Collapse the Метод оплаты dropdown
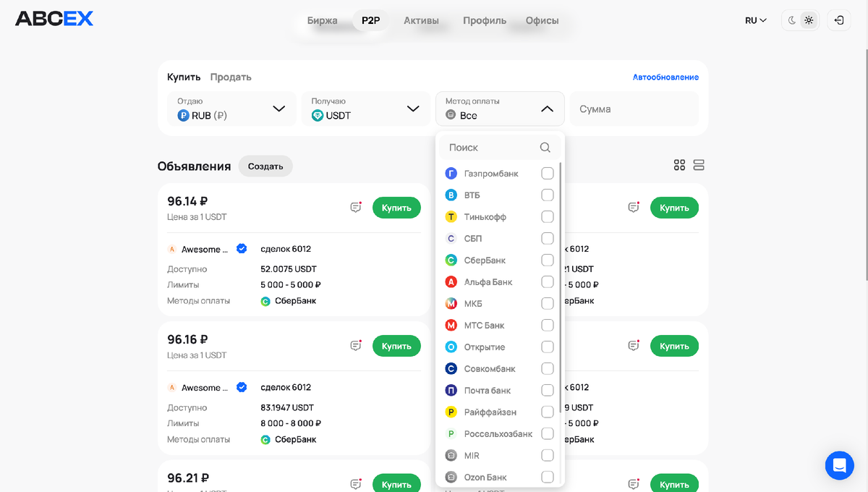This screenshot has width=868, height=492. click(500, 109)
